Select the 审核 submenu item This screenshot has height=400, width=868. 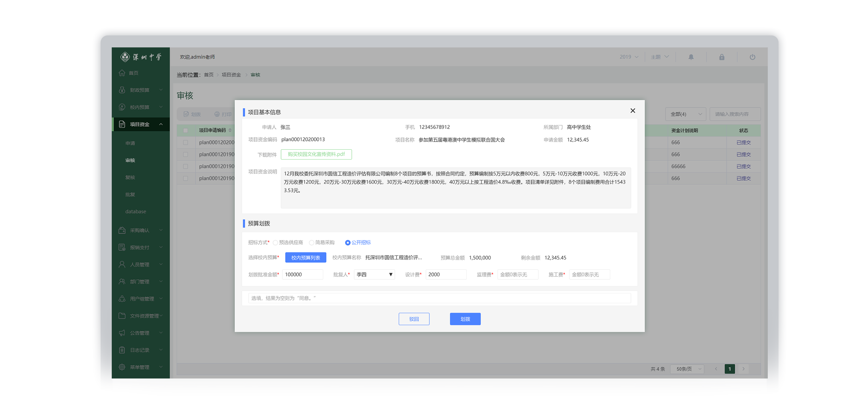[130, 160]
